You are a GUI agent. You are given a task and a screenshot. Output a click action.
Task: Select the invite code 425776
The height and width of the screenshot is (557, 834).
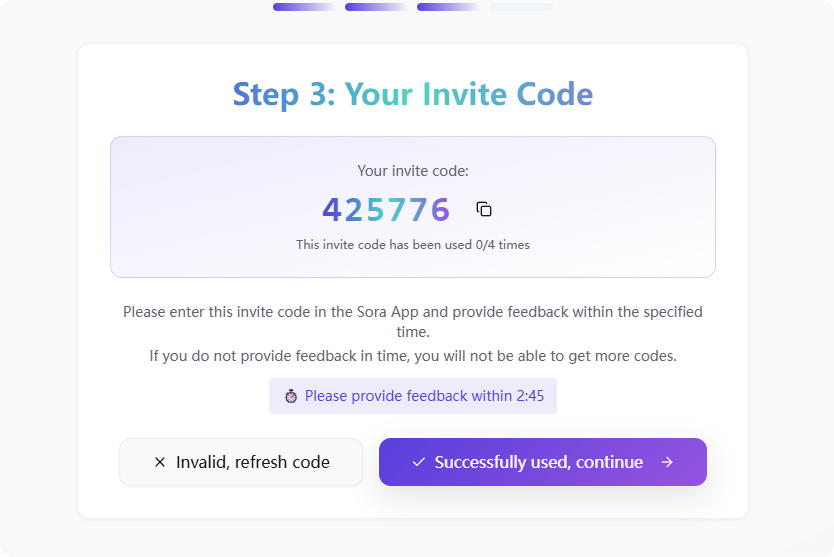click(x=386, y=210)
